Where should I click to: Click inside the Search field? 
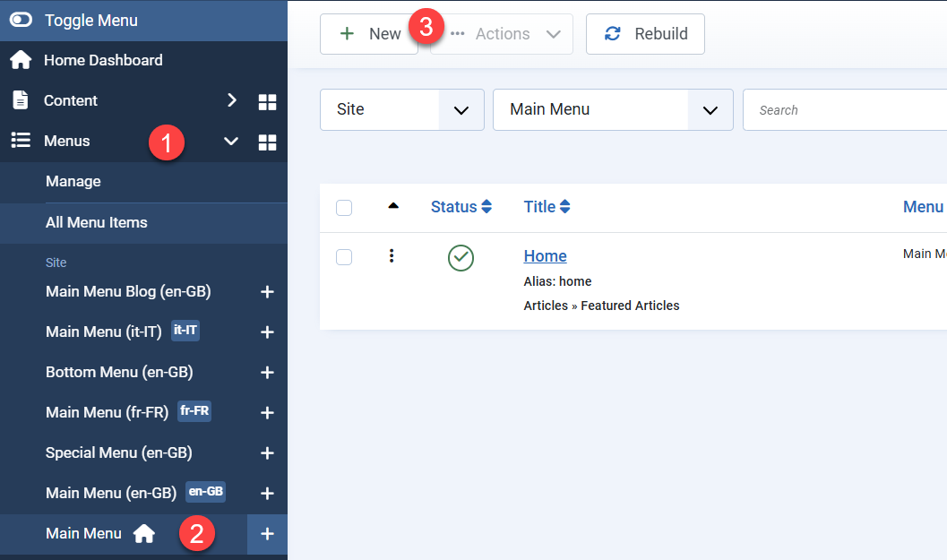842,109
